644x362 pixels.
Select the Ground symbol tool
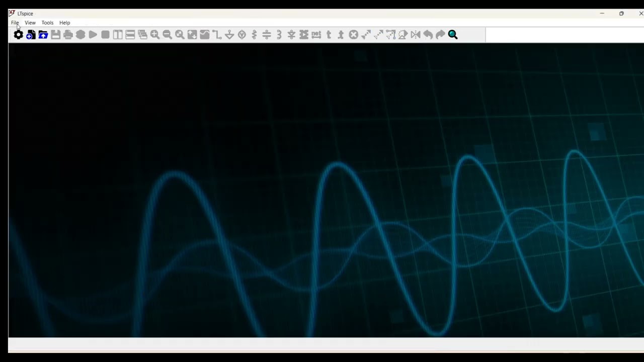click(x=229, y=35)
